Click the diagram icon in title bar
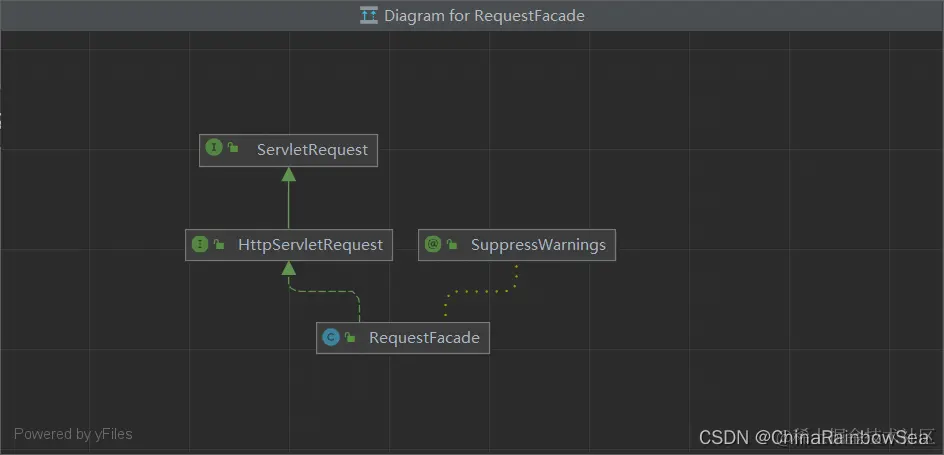This screenshot has width=944, height=455. pos(368,16)
